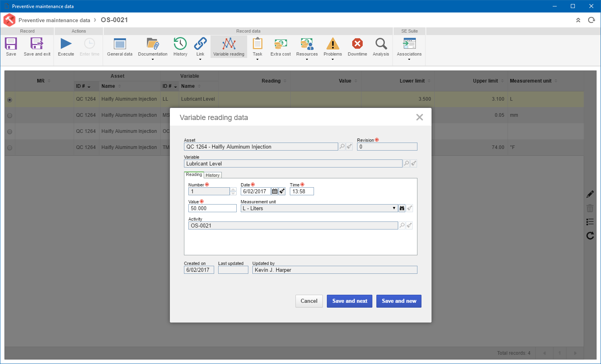Clear the Measurement unit with eraser icon
This screenshot has width=601, height=364.
[409, 208]
